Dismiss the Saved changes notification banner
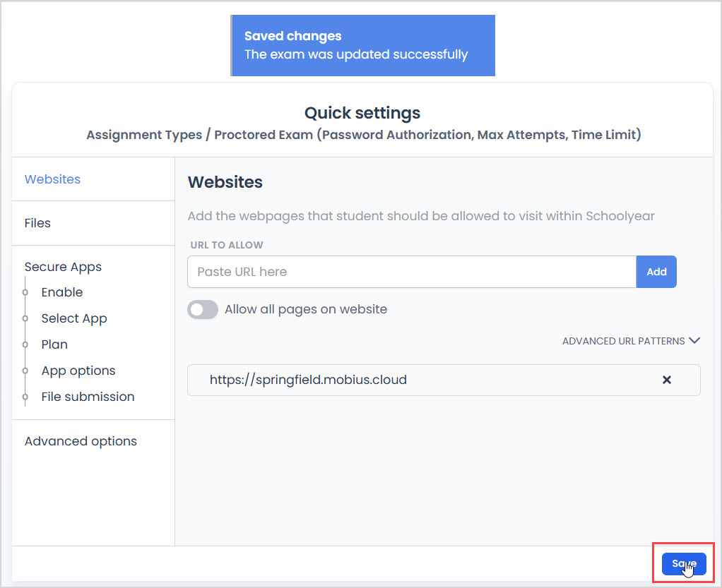 (x=362, y=45)
